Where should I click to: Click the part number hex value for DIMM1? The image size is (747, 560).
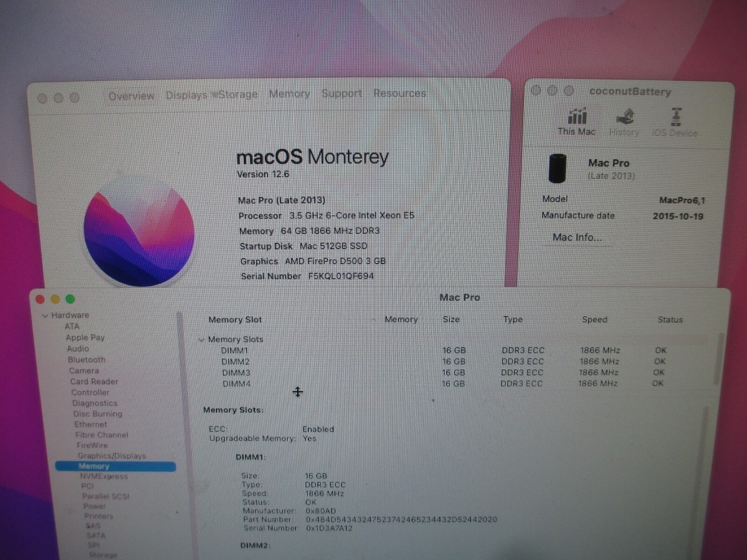(402, 520)
